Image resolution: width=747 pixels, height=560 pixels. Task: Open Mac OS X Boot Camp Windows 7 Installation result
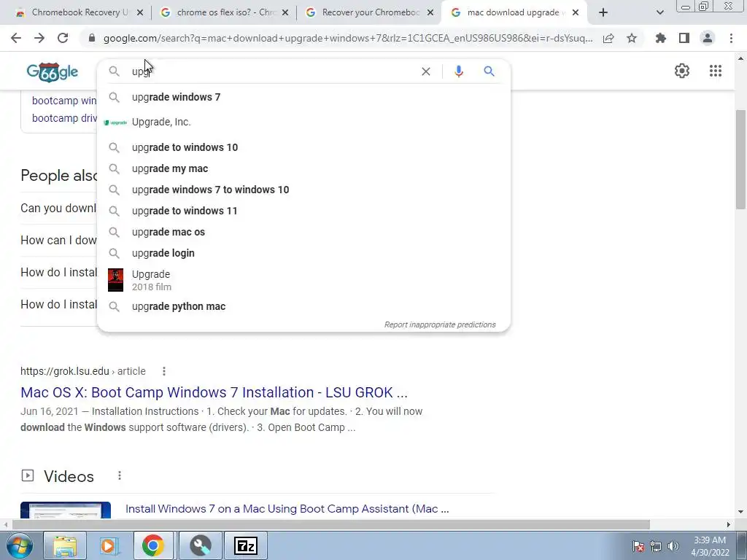pyautogui.click(x=214, y=392)
